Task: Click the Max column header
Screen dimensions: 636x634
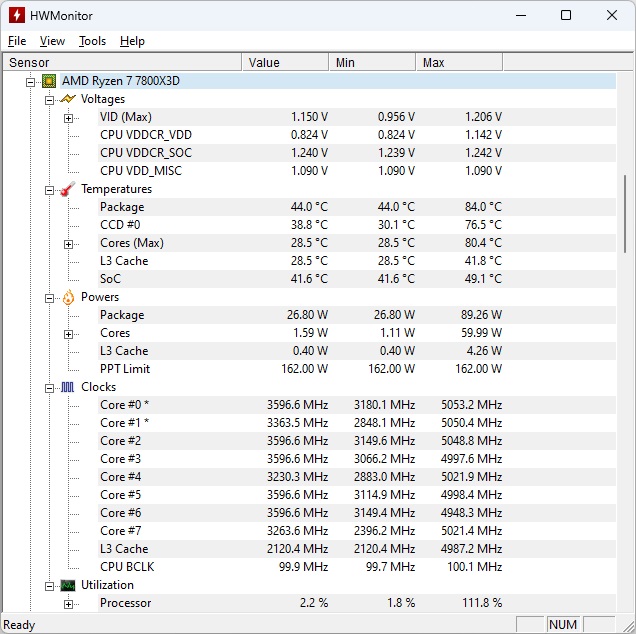Action: [x=460, y=62]
